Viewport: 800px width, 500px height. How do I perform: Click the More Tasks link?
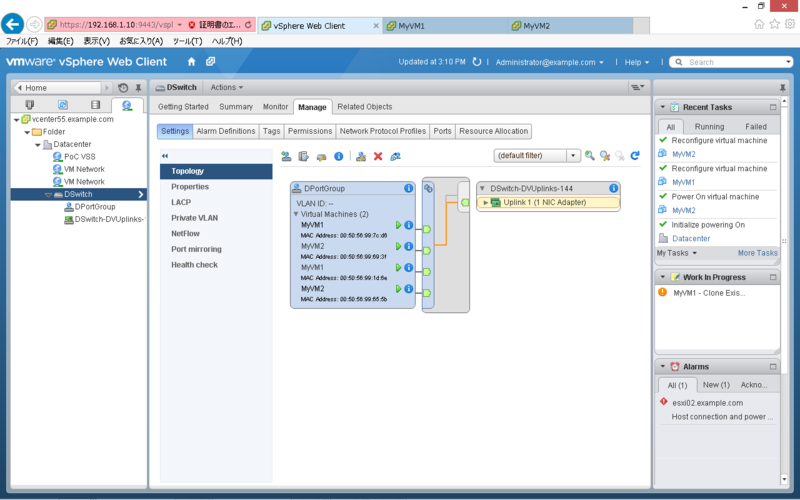(758, 253)
